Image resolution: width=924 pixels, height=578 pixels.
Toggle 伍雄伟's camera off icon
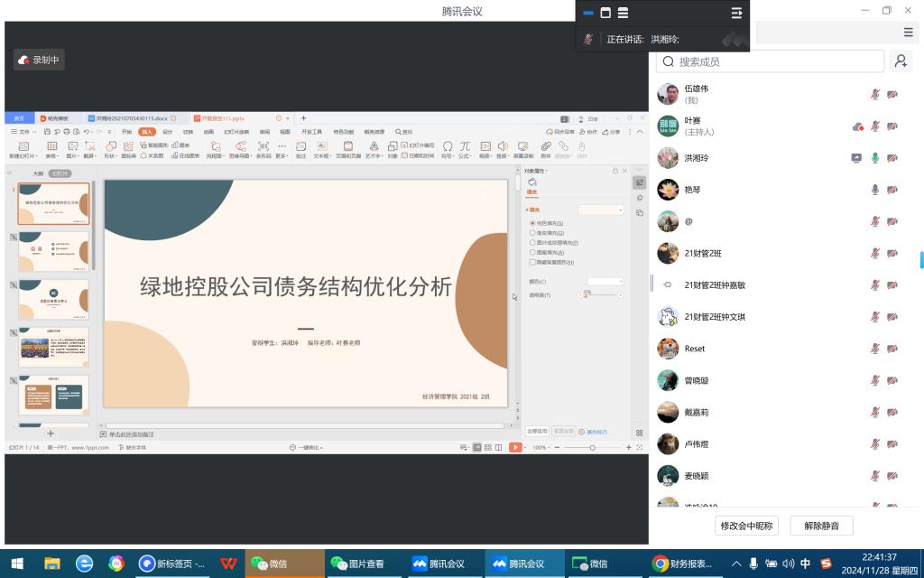[892, 94]
